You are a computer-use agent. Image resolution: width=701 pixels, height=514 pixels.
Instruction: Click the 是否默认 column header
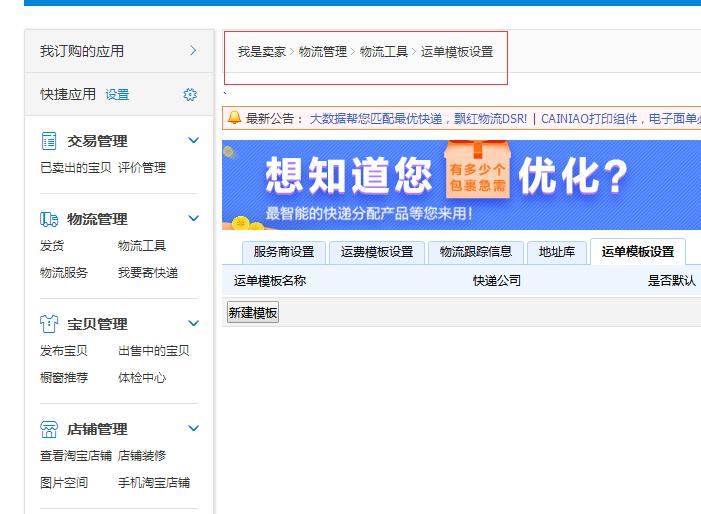pos(672,281)
